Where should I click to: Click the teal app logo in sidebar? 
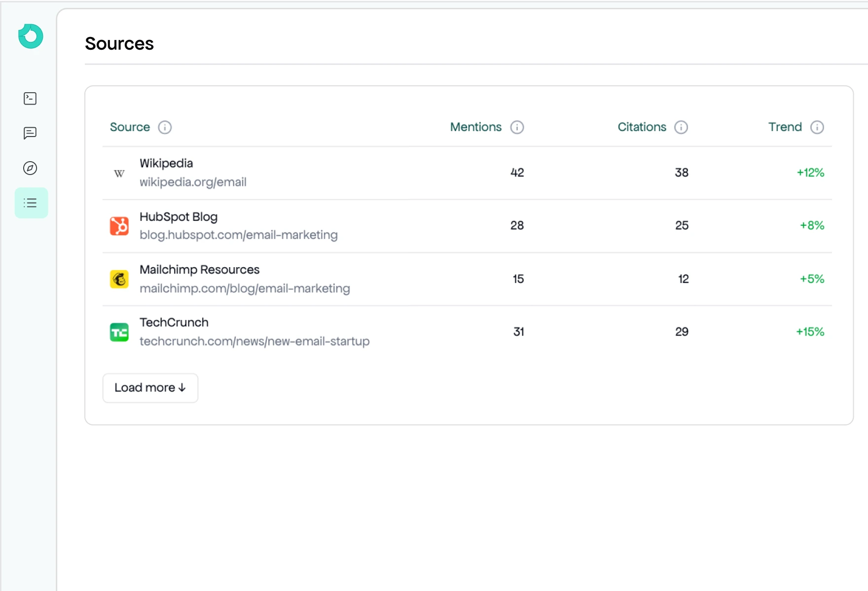tap(31, 36)
